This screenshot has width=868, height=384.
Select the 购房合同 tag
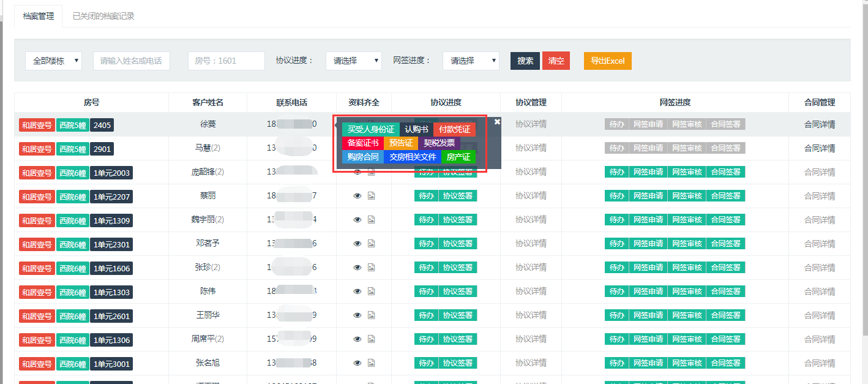(x=363, y=157)
